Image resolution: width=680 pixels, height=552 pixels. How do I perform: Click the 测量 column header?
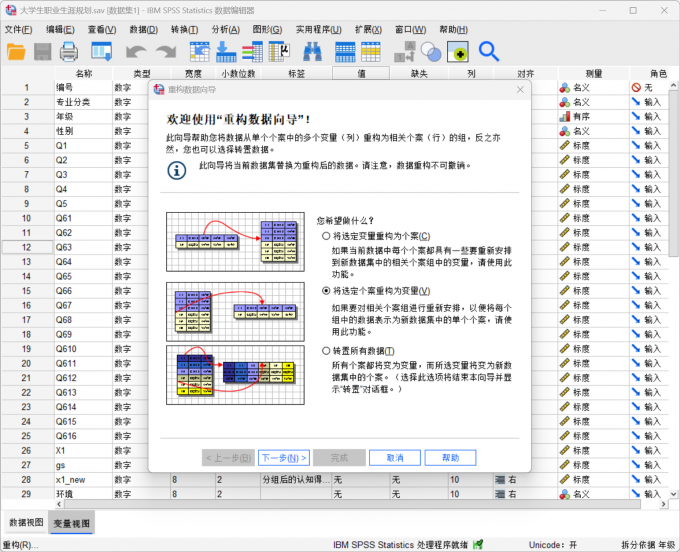tap(594, 74)
